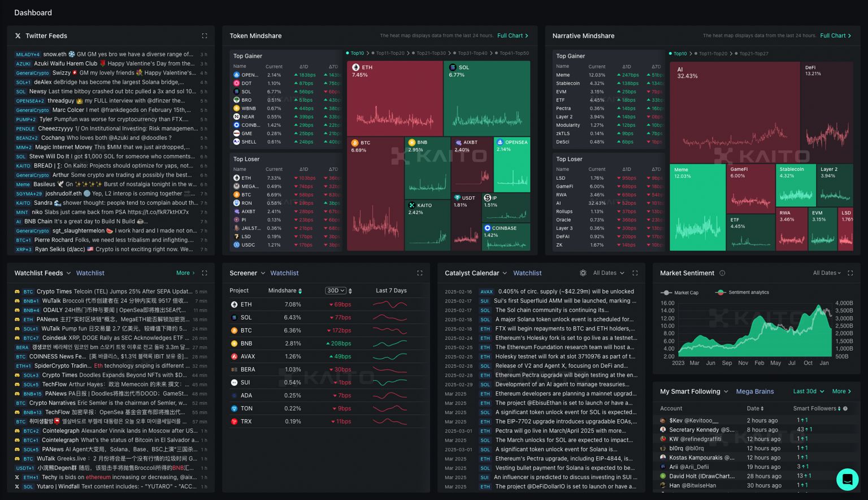Image resolution: width=868 pixels, height=500 pixels.
Task: Expand the Twitter Feeds panel fullscreen icon
Action: (205, 36)
